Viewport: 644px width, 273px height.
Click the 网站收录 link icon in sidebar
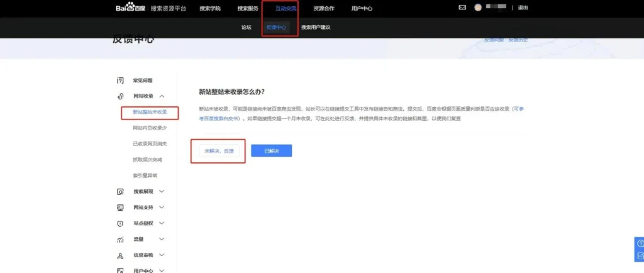[x=120, y=96]
